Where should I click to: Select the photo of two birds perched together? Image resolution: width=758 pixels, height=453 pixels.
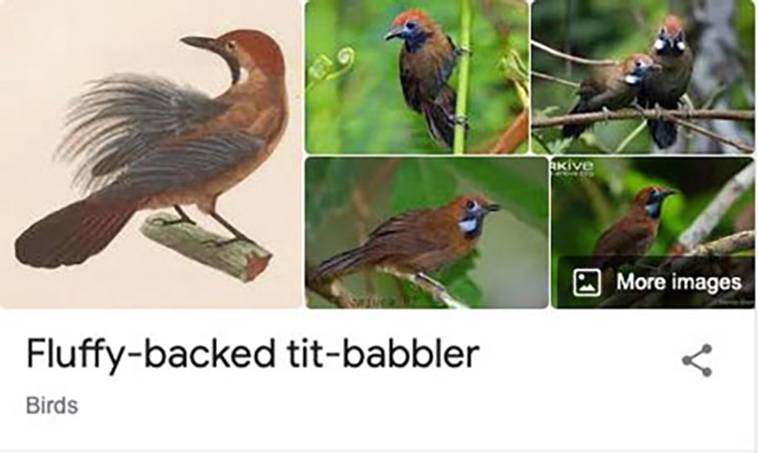pyautogui.click(x=642, y=77)
